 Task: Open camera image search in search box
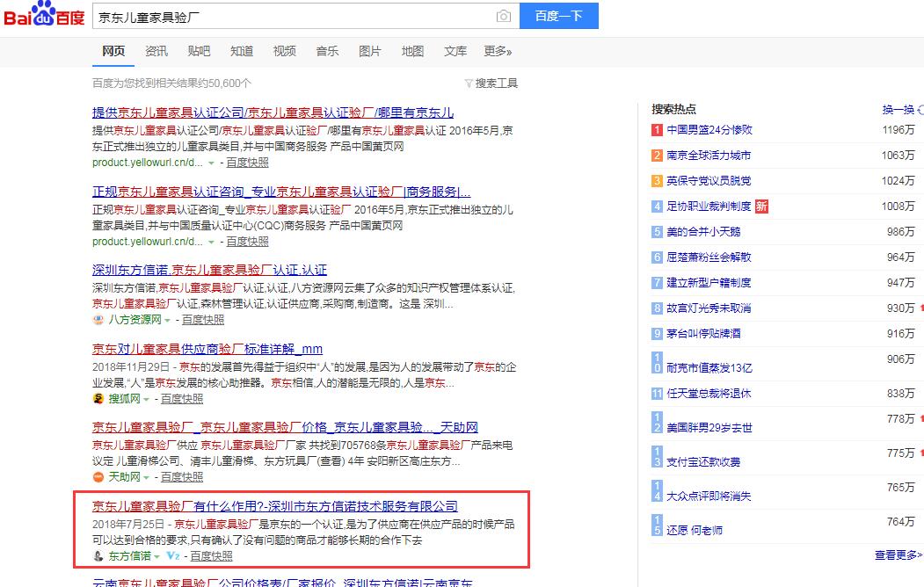(503, 17)
